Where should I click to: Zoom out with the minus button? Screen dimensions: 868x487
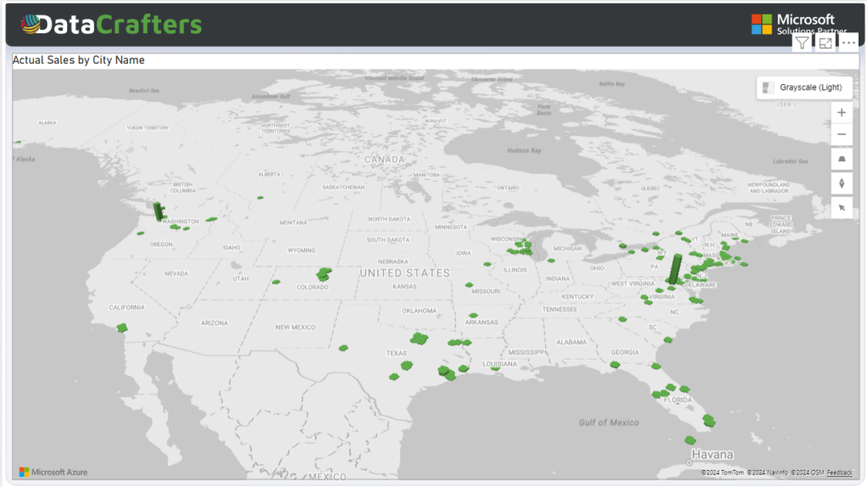[841, 135]
